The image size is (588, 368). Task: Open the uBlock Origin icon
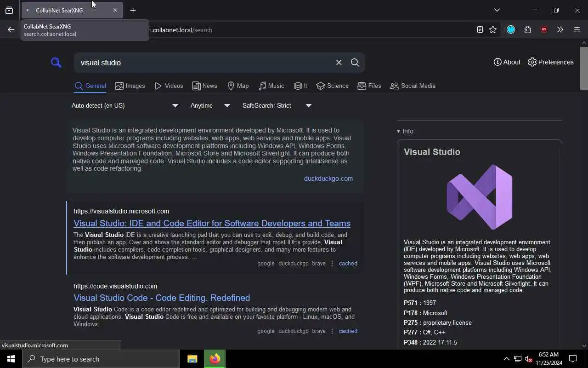(544, 29)
